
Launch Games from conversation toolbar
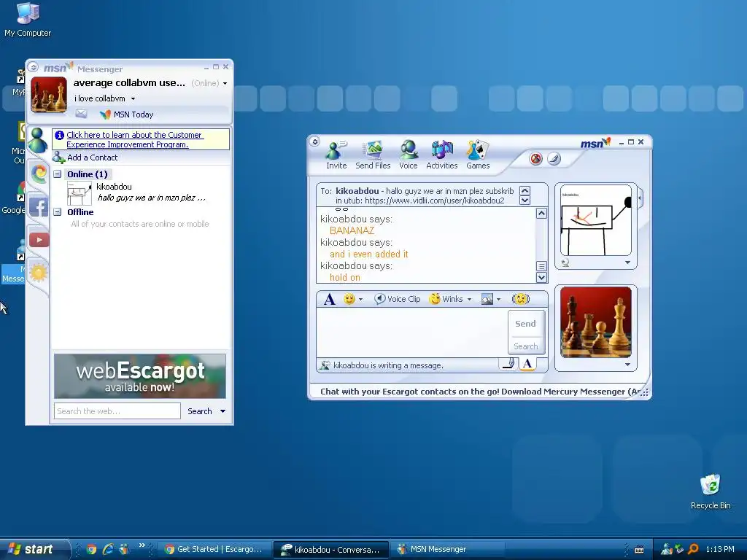[x=478, y=155]
